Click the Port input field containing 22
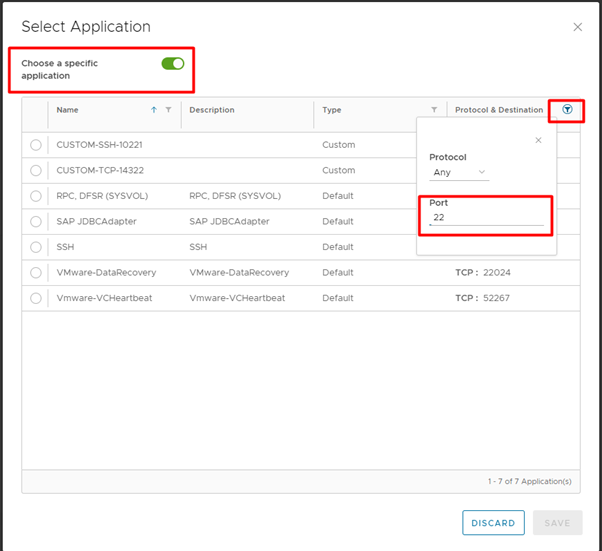Screen dimensions: 602x551 pos(486,217)
